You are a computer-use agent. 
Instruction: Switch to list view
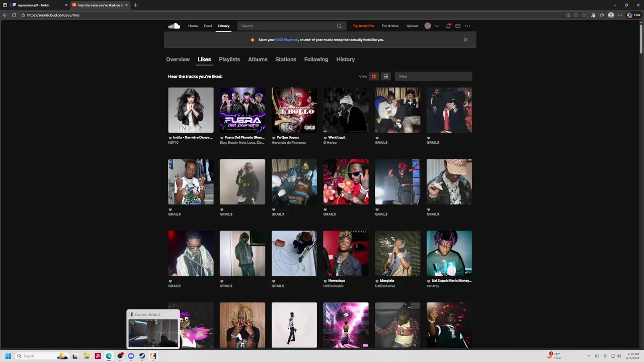pyautogui.click(x=386, y=76)
